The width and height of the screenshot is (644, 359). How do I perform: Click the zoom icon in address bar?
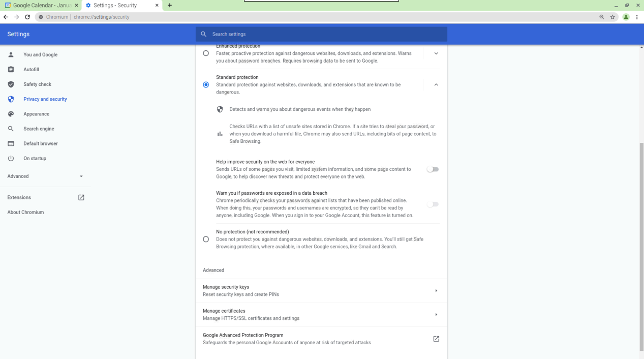pos(602,17)
